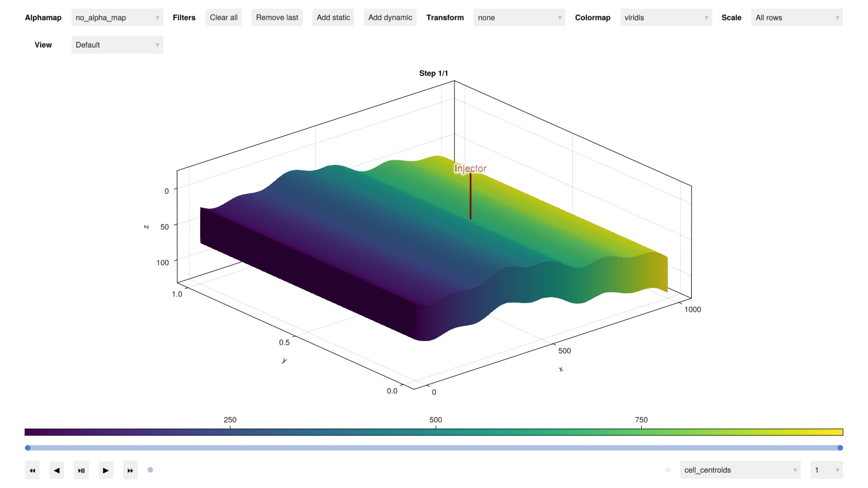Open the cell_centroids property dropdown
The height and width of the screenshot is (488, 868).
(740, 470)
